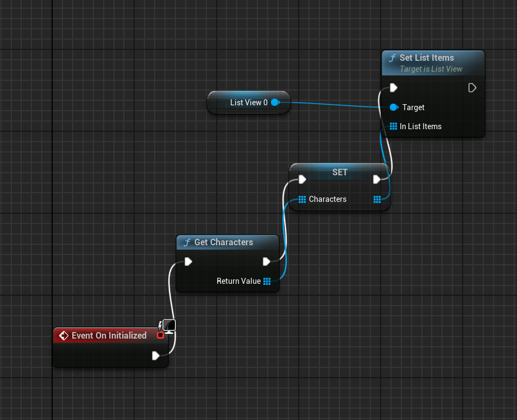Click the Get Characters exec input pin
The width and height of the screenshot is (517, 420).
(188, 262)
